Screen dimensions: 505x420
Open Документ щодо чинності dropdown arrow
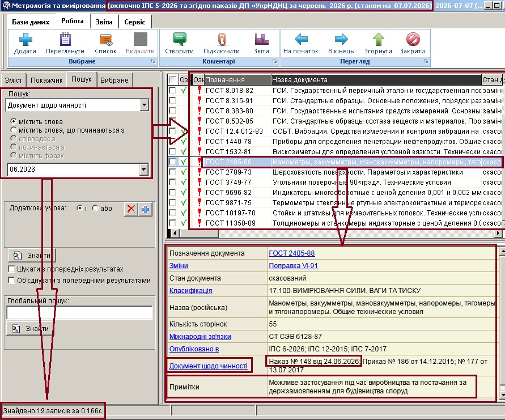(x=145, y=105)
